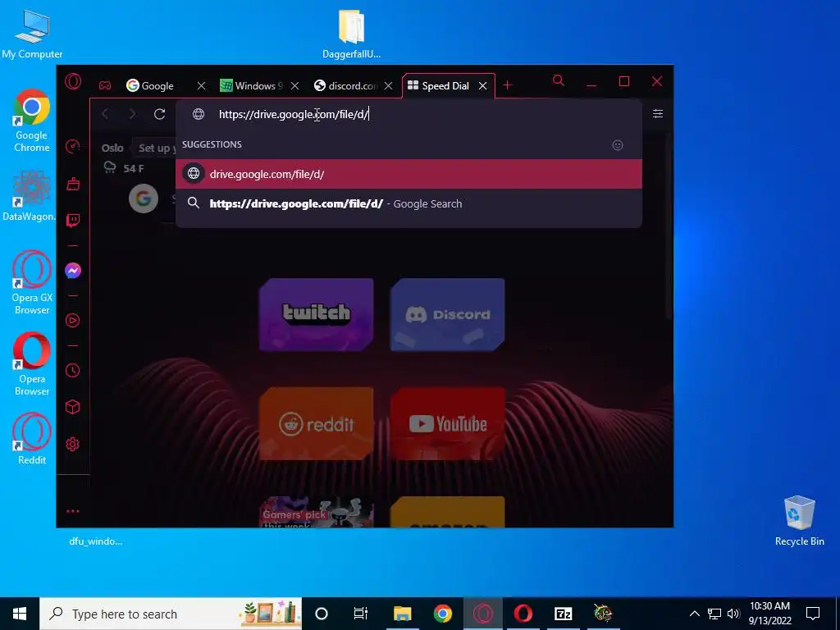Select Opera Browser desktop shortcut
Screen dimensions: 840x630
(32, 364)
